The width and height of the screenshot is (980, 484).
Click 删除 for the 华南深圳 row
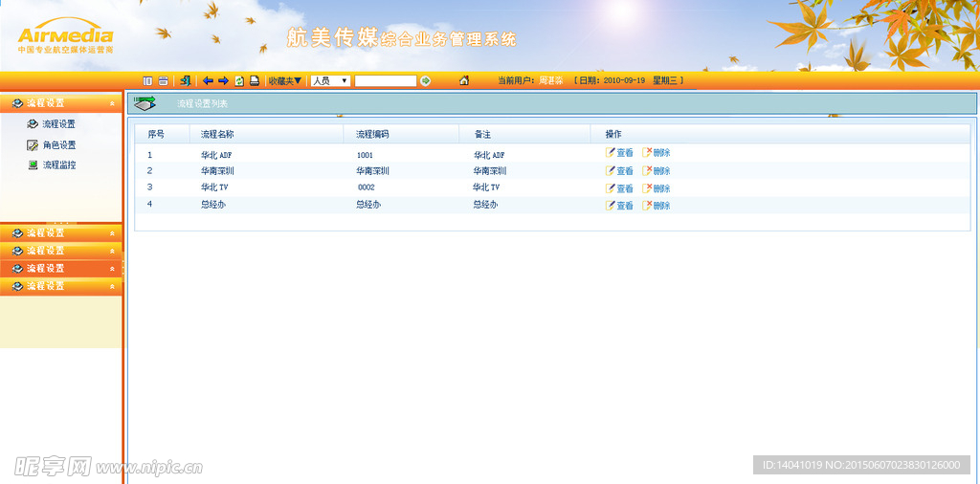657,171
